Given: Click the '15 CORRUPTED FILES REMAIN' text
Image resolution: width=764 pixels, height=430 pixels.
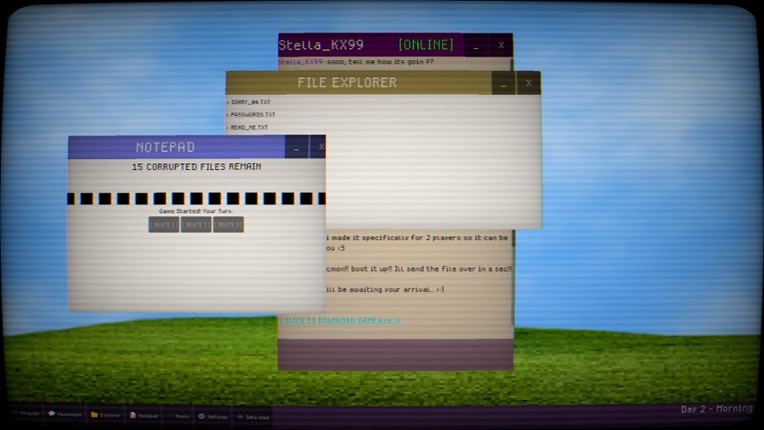Looking at the screenshot, I should (196, 167).
